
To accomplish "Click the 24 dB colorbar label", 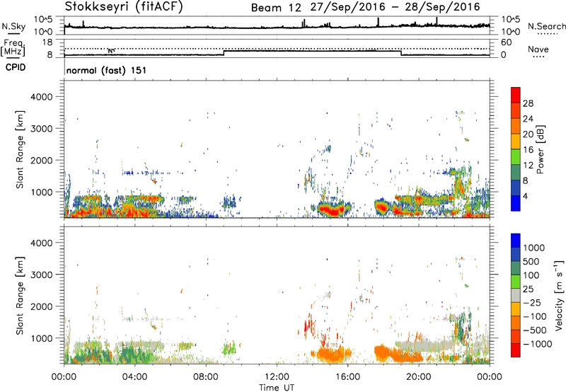I will tap(528, 119).
